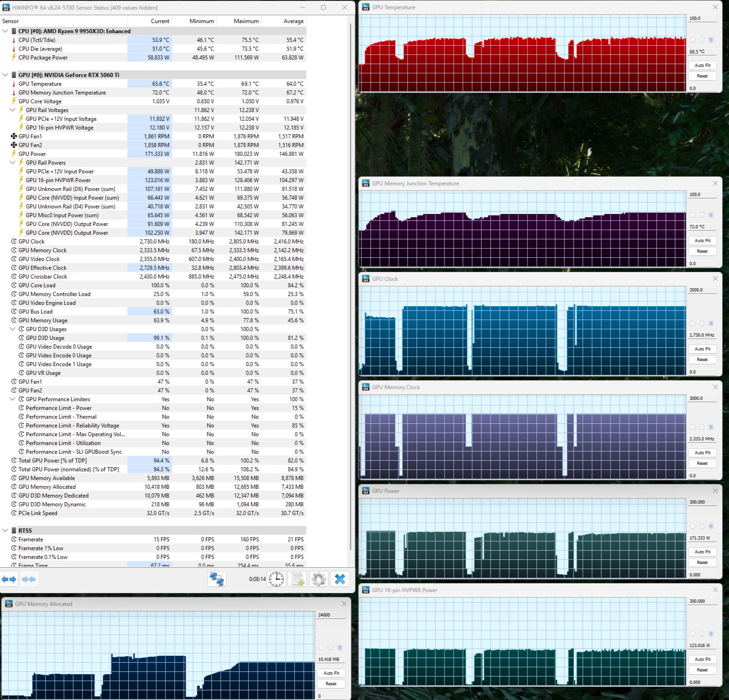Click Auto Fit in GPU Power graph
Viewport: 729px width, 700px height.
coord(702,552)
